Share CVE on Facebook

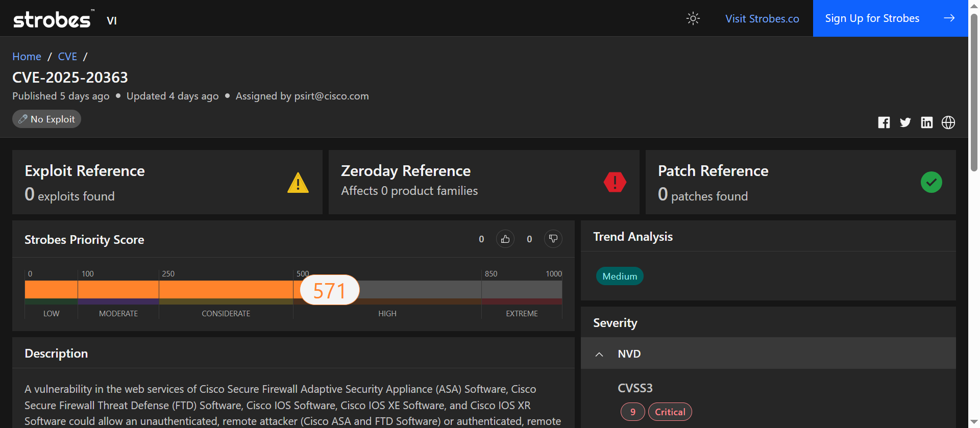pos(884,122)
